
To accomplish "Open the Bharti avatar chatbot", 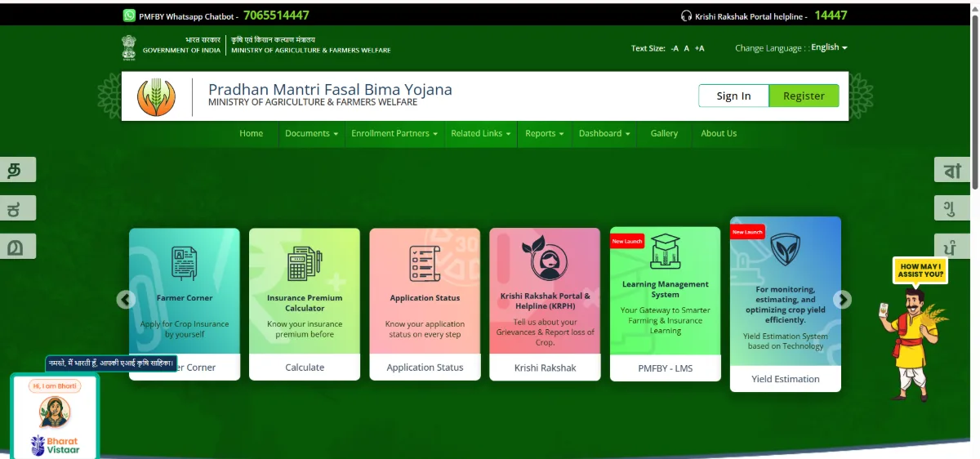I will 55,412.
